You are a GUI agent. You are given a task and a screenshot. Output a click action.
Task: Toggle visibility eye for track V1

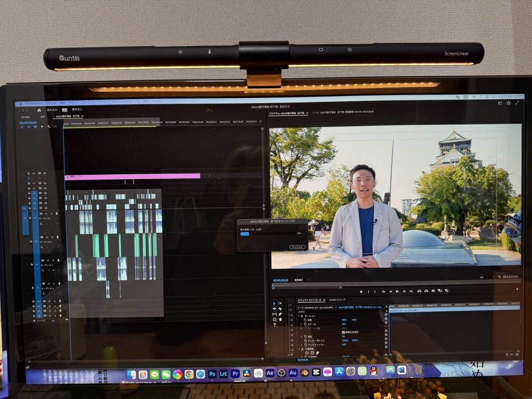(45, 208)
